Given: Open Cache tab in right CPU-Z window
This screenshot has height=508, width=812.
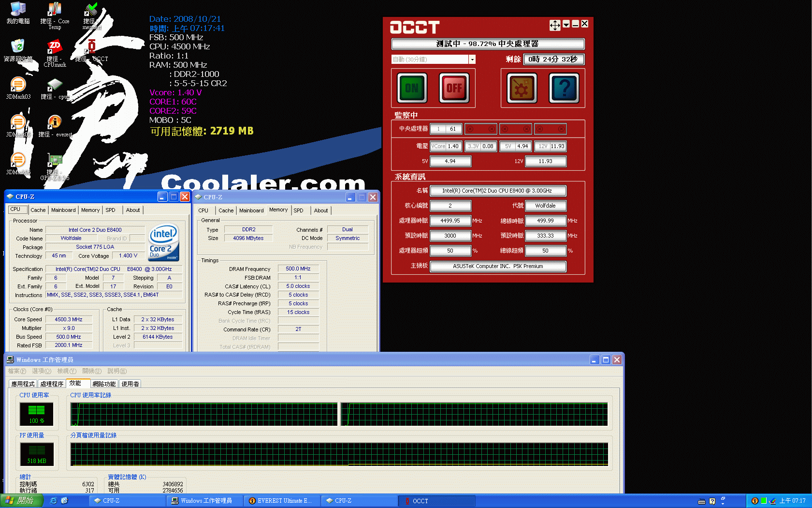Looking at the screenshot, I should 226,210.
